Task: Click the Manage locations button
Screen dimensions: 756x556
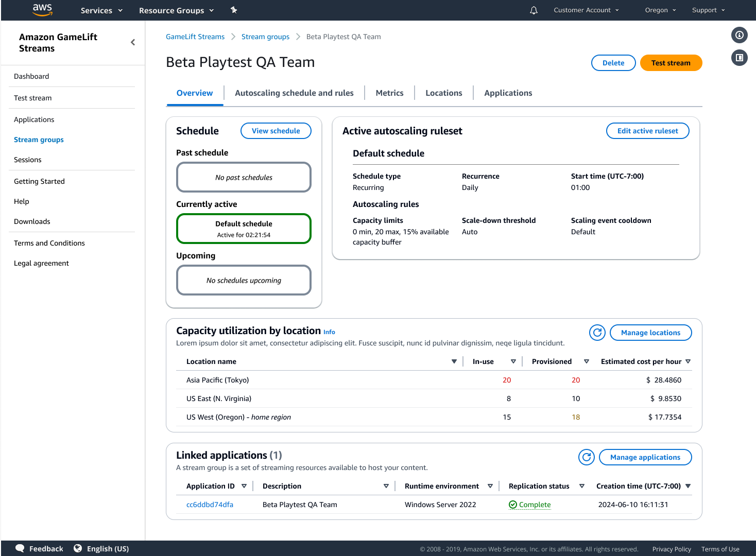Action: pos(651,333)
